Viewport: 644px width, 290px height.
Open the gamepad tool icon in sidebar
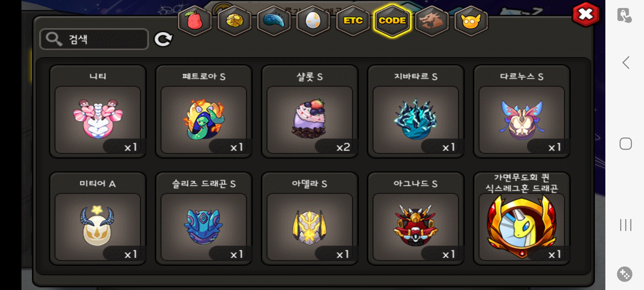[624, 274]
